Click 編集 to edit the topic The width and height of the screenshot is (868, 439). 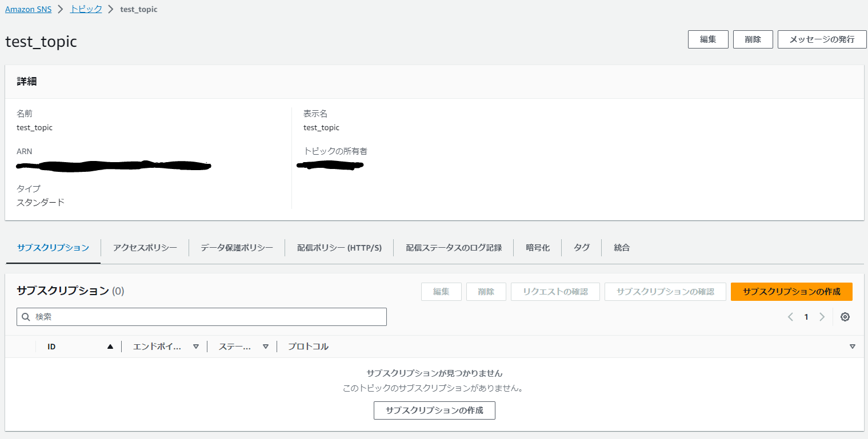(x=708, y=39)
